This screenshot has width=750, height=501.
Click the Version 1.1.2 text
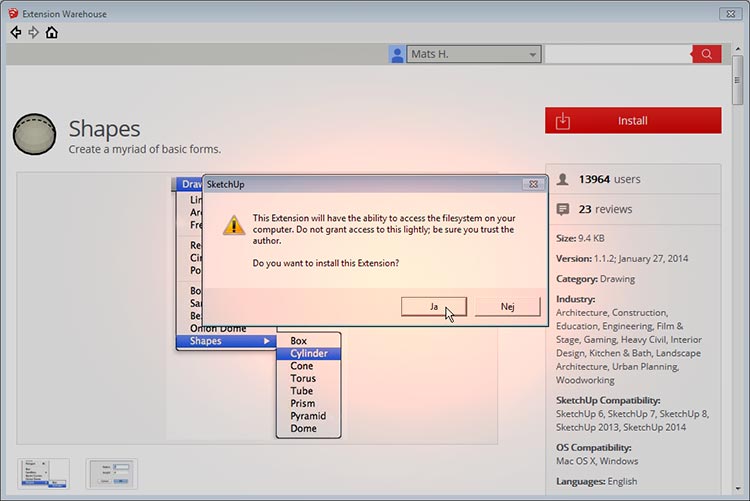tap(622, 259)
